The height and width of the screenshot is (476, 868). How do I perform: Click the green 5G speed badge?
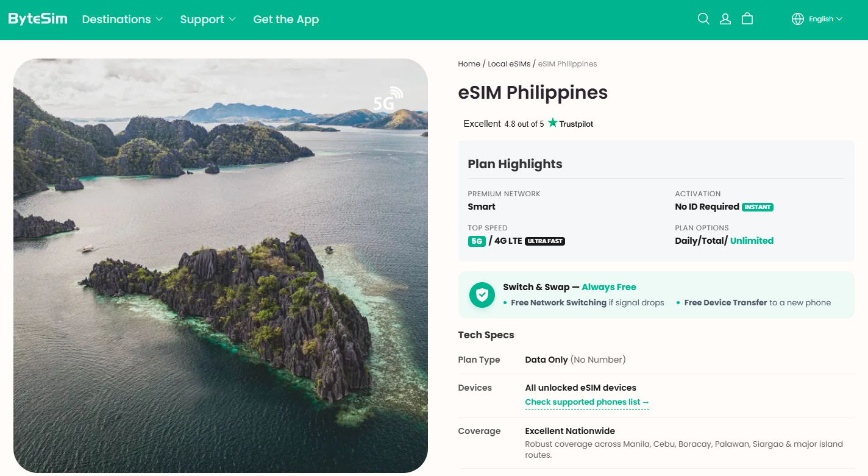pos(477,241)
